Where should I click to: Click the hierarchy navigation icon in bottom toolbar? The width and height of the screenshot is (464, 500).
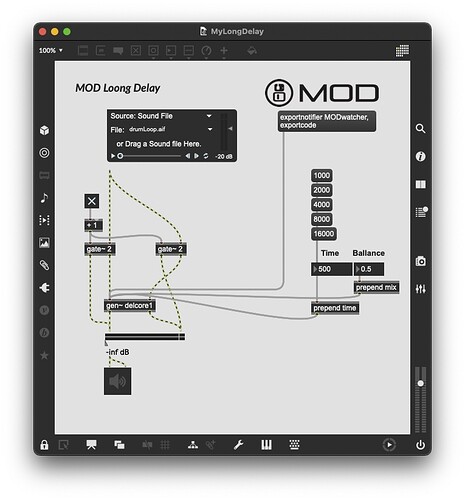pyautogui.click(x=193, y=445)
